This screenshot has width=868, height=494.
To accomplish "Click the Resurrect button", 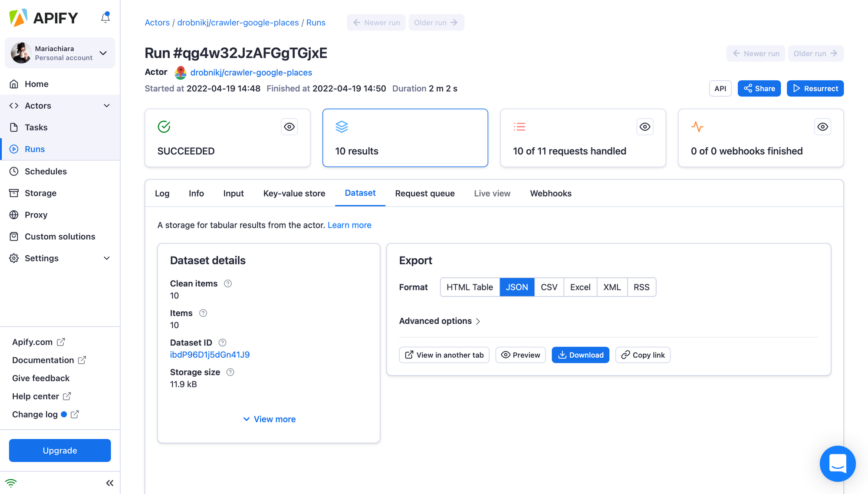I will 815,89.
